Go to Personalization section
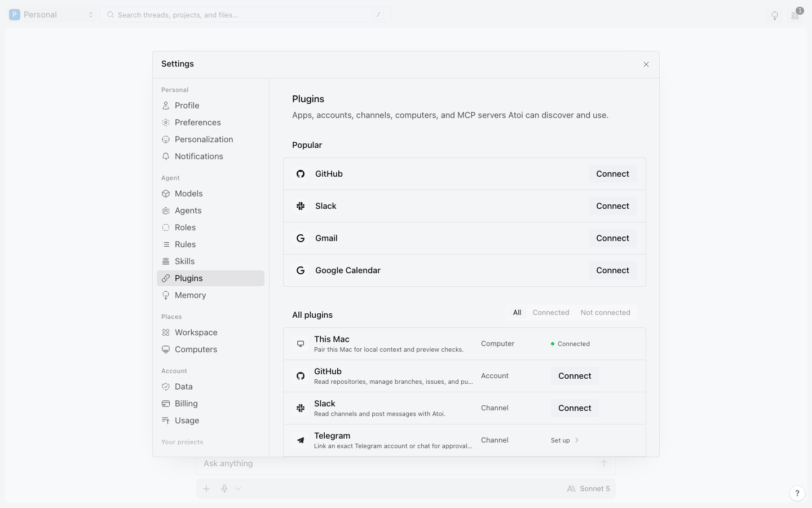The image size is (812, 508). [210, 139]
